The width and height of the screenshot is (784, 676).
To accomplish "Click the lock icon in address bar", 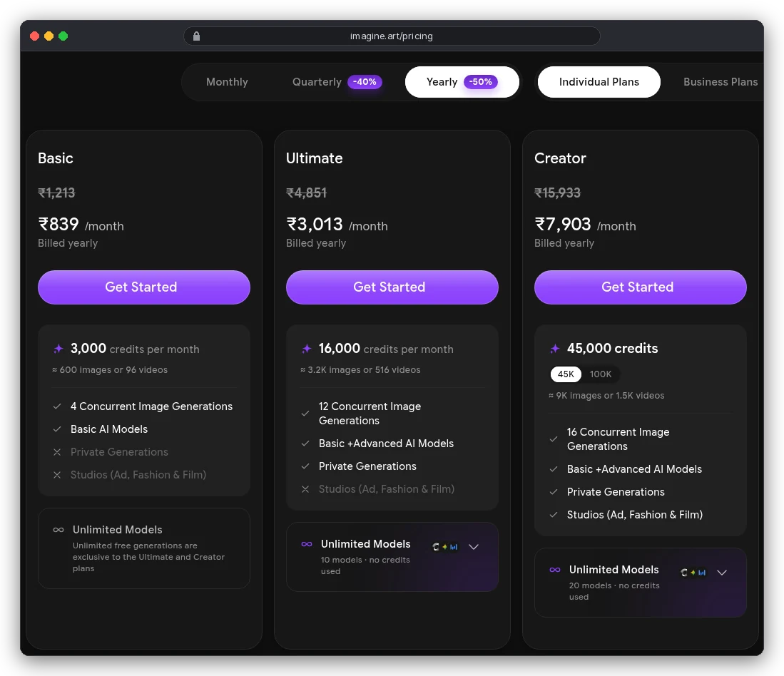I will [x=196, y=36].
